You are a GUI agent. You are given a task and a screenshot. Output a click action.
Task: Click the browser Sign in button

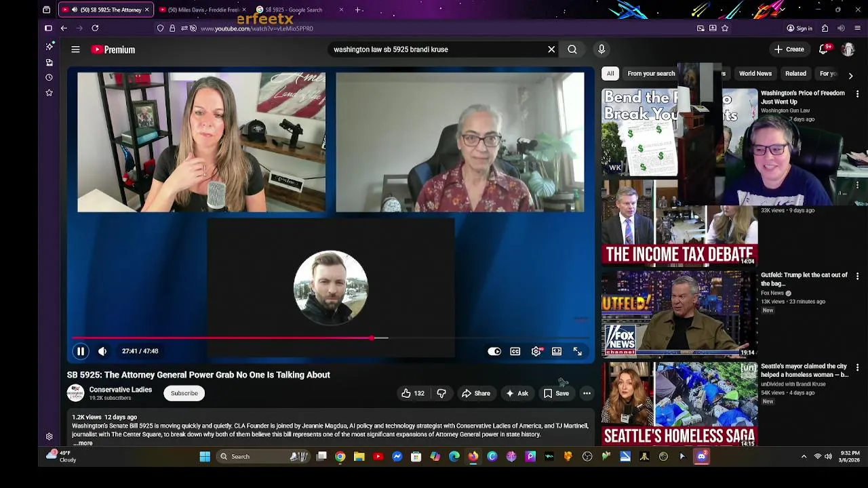800,28
